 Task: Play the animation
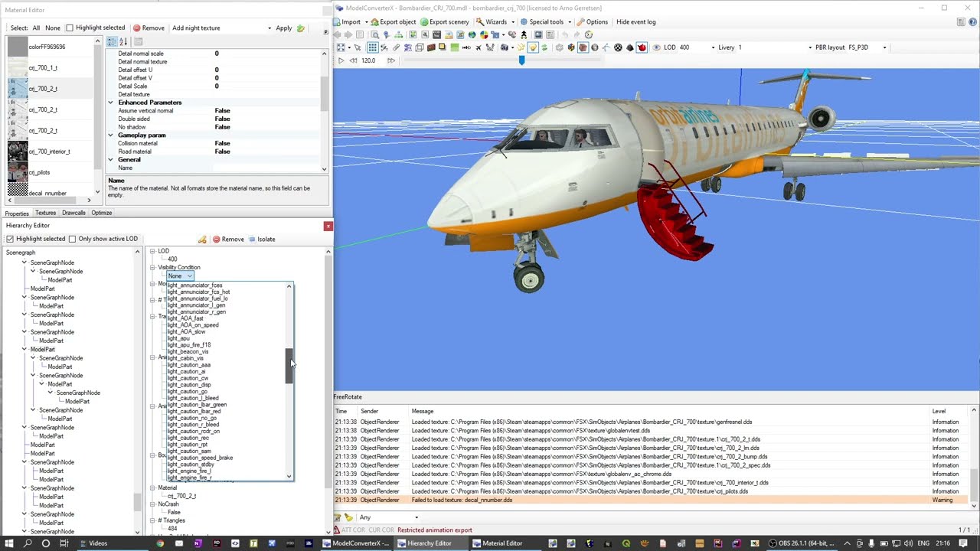(341, 60)
